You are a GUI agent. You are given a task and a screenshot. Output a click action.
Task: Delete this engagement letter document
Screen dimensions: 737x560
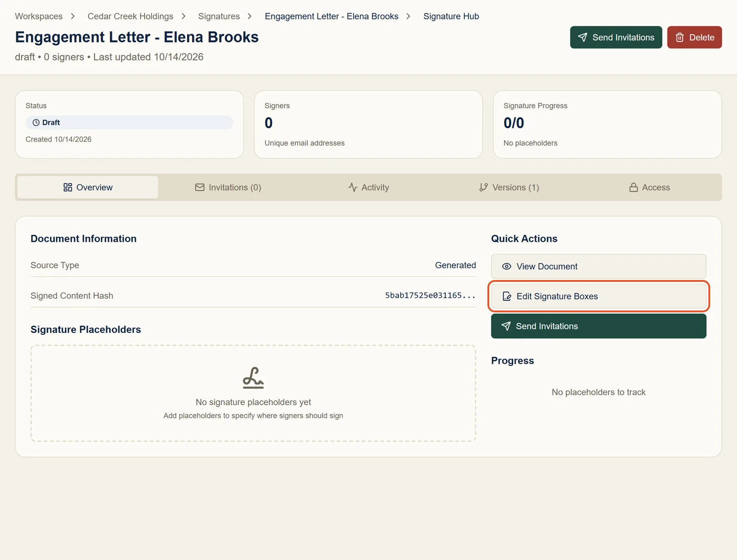pyautogui.click(x=695, y=37)
